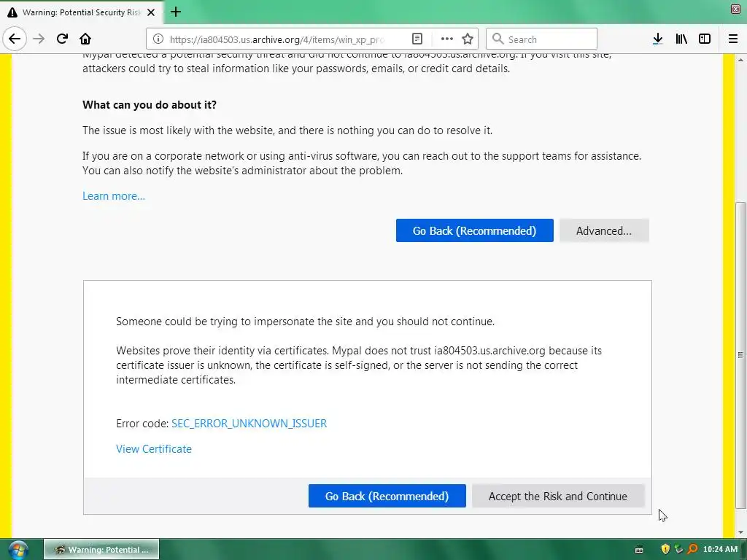Viewport: 747px width, 560px height.
Task: Toggle the Advanced... button
Action: click(604, 230)
